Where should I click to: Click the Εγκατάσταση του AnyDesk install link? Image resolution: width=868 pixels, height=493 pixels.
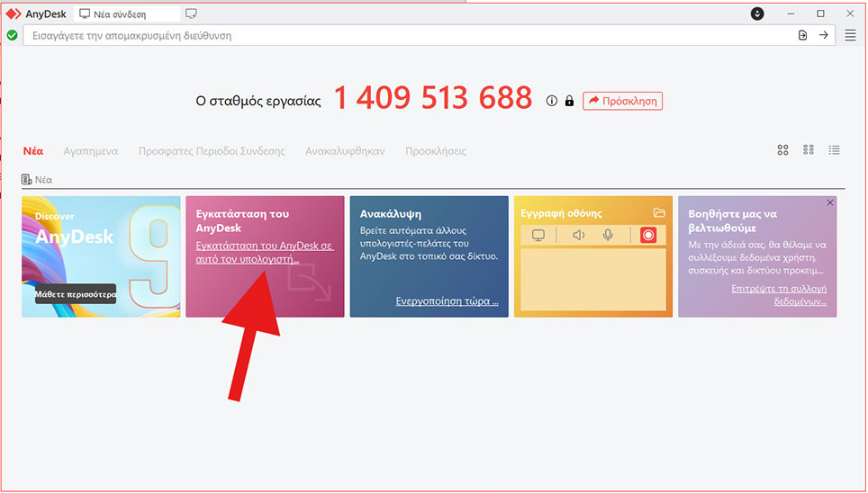pyautogui.click(x=264, y=252)
